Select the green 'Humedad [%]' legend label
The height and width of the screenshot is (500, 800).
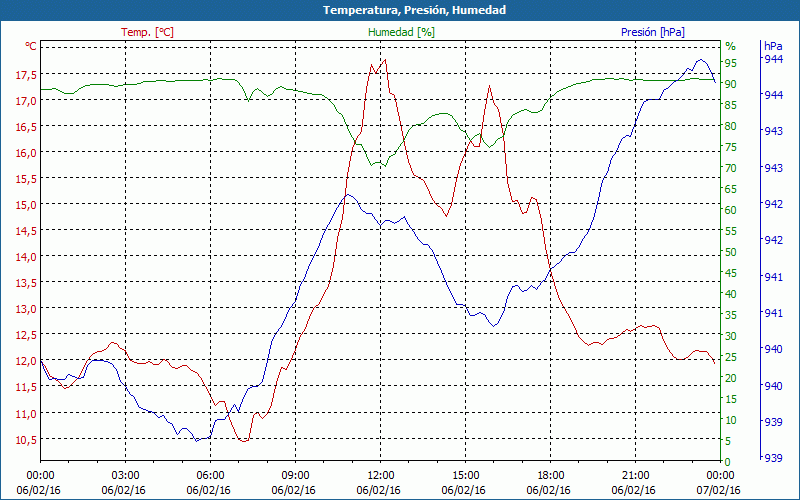point(402,32)
